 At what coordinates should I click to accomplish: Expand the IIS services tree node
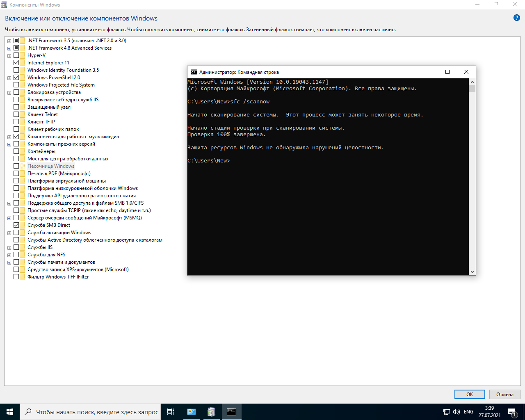[9, 248]
